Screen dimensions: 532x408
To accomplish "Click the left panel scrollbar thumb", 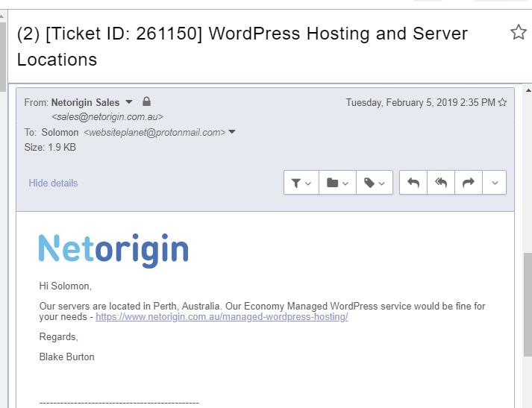I will 3,57.
